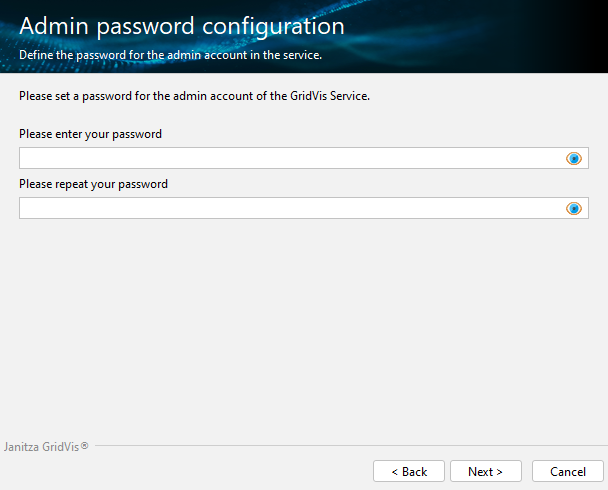
Task: Click the 'Please enter your password' input field
Action: [x=290, y=158]
